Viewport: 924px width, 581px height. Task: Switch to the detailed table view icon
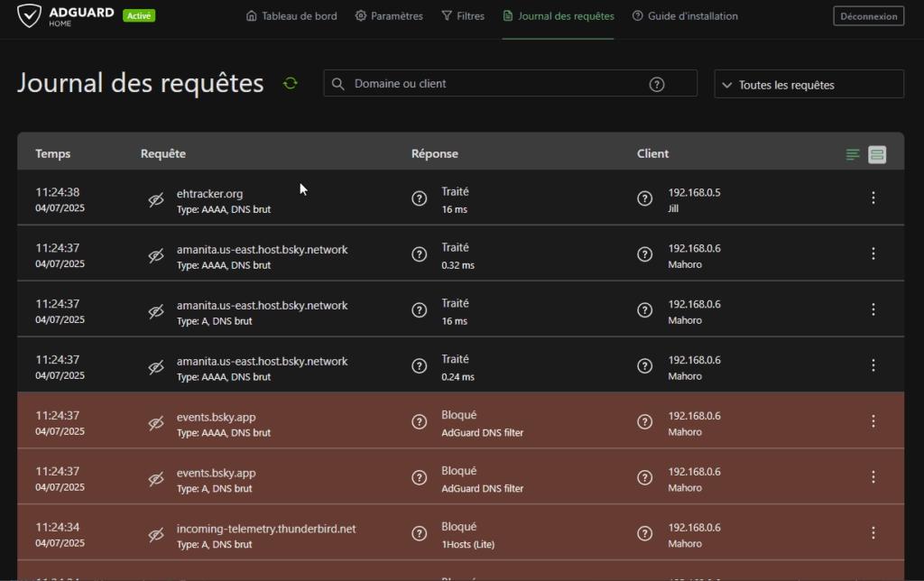(877, 154)
